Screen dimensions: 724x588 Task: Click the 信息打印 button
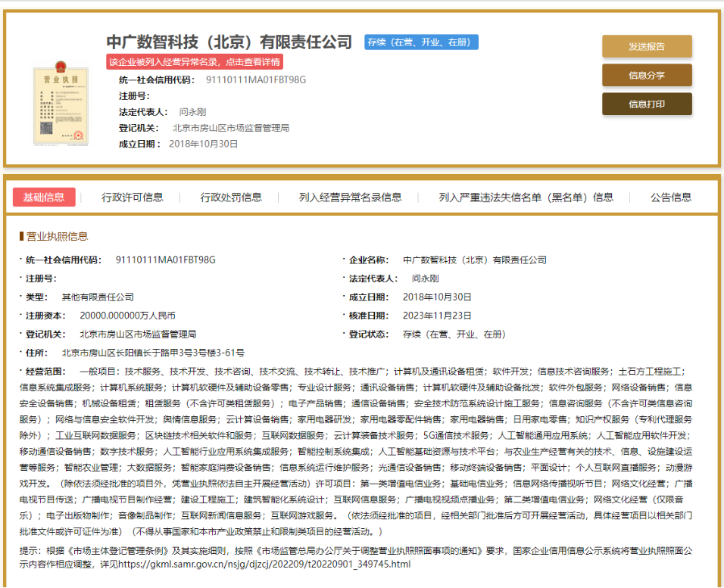point(647,104)
